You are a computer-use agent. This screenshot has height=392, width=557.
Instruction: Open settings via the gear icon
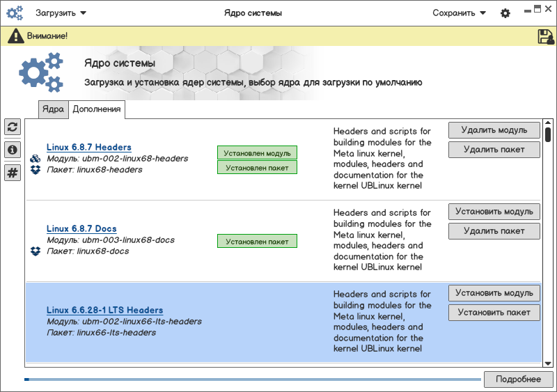coord(505,13)
